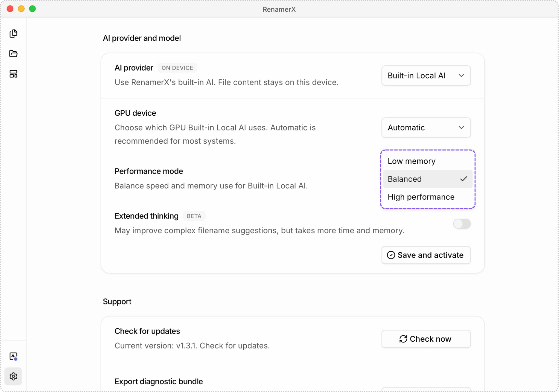Open the GPU device Automatic dropdown

pos(426,127)
